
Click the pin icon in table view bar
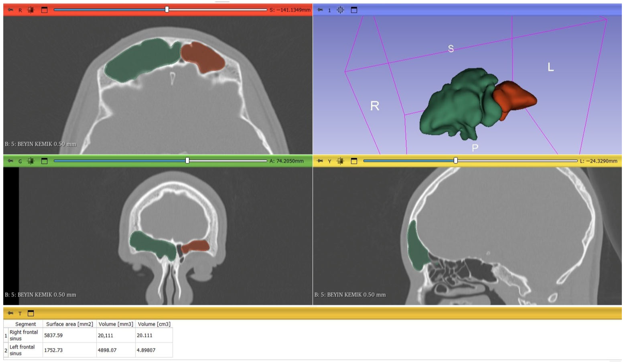[x=10, y=314]
